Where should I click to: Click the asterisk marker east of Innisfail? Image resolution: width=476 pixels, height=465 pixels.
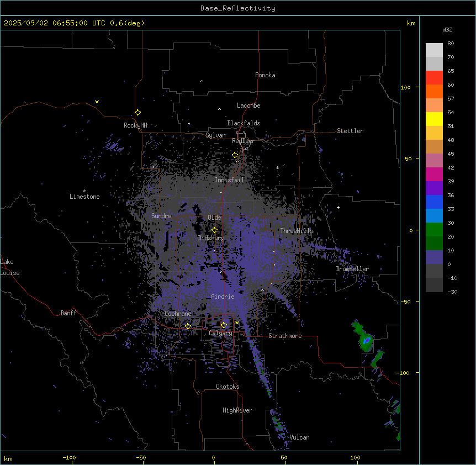pos(277,167)
